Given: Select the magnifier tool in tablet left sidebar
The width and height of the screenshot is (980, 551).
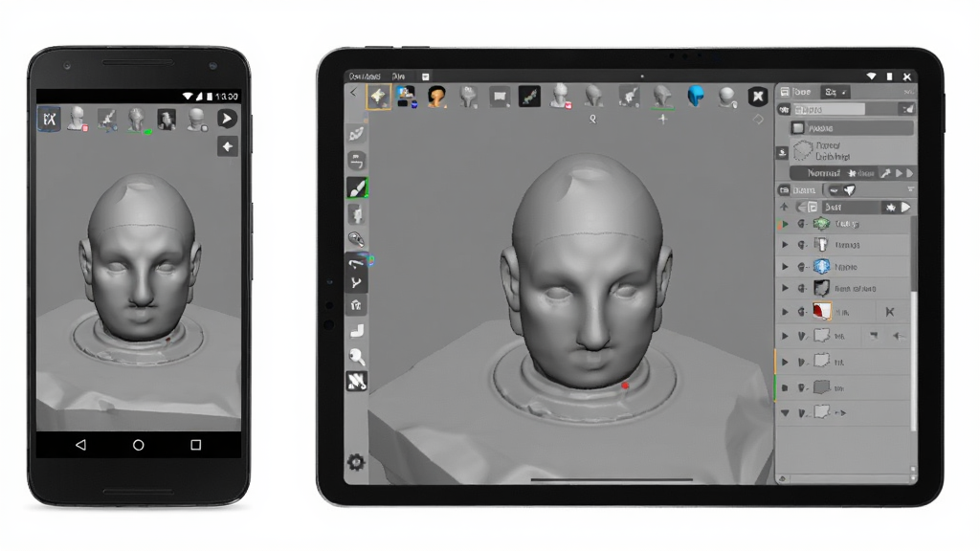Looking at the screenshot, I should pos(357,356).
